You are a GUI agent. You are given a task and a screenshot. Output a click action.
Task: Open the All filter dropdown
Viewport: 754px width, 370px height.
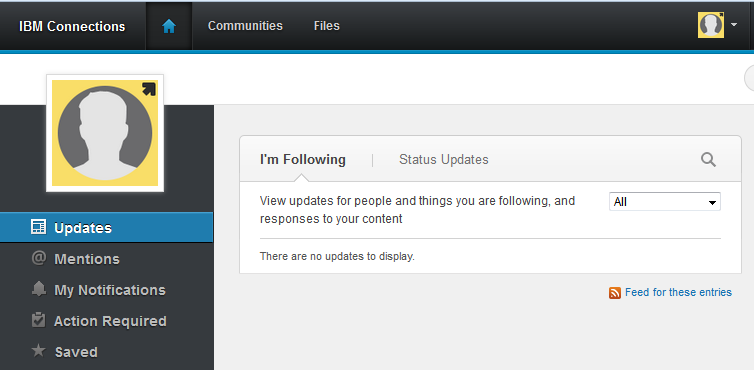click(665, 202)
